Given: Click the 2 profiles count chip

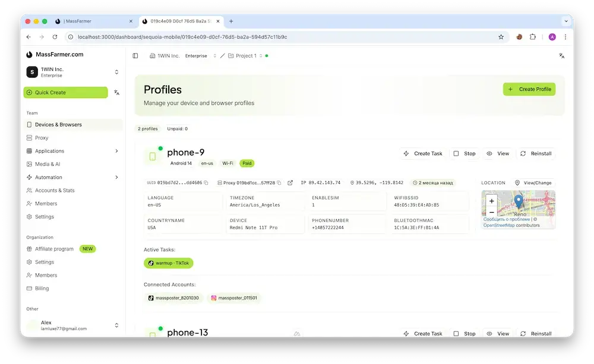Looking at the screenshot, I should click(x=148, y=129).
